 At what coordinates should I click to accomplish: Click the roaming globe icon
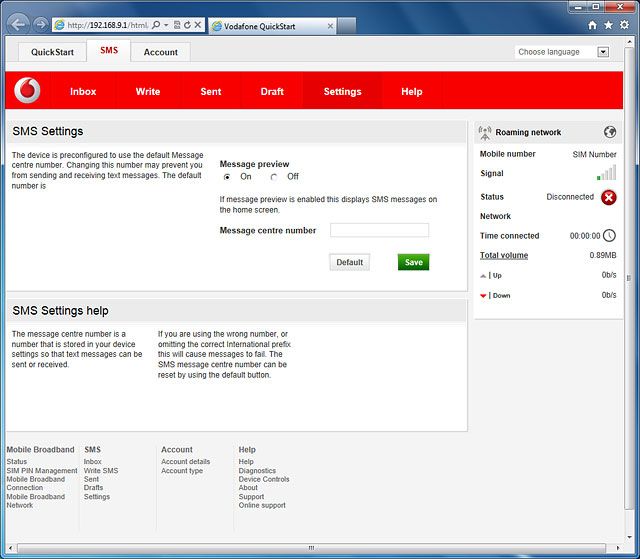point(610,132)
